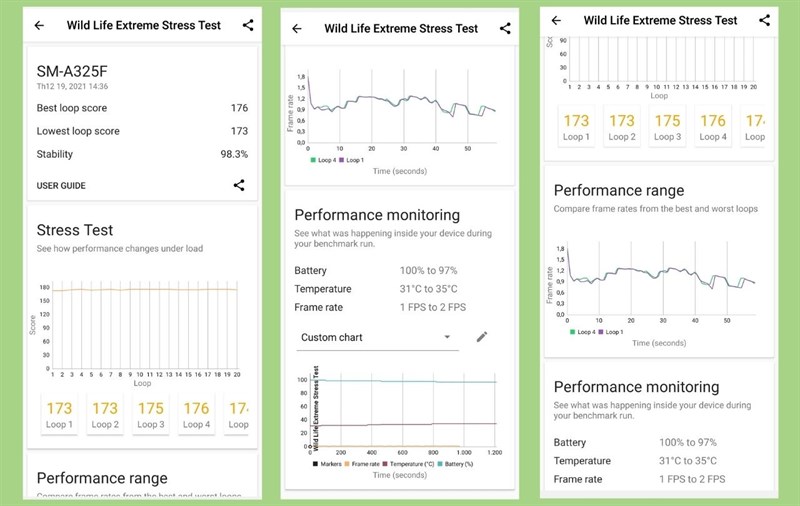
Task: Tap Best loop score value 176
Action: click(x=239, y=108)
